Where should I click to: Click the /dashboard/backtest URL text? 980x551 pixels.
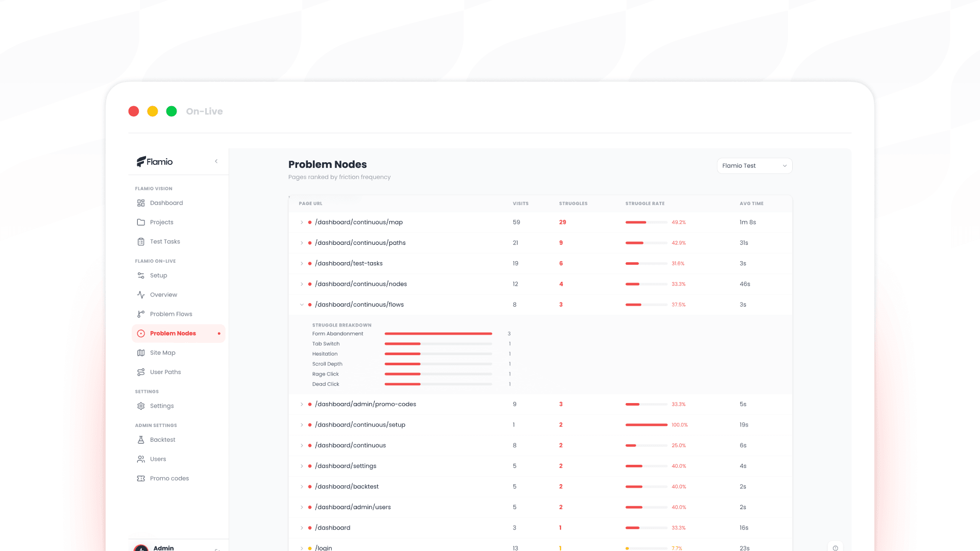[x=347, y=487]
